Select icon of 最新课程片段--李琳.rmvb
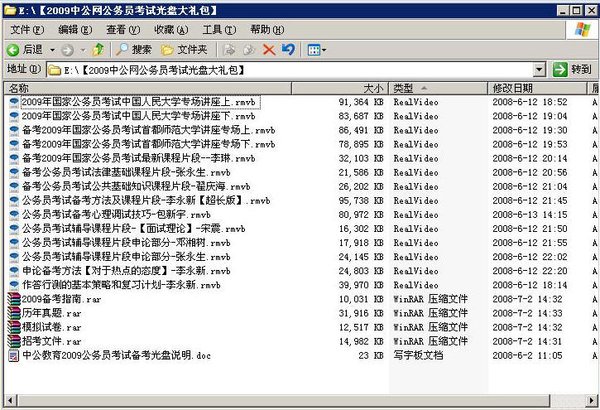Screen dimensions: 600x410 14,158
